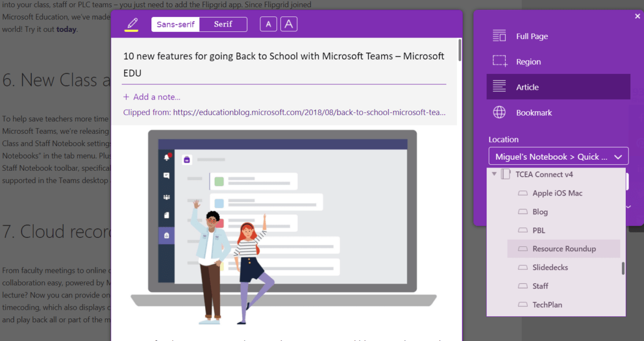The width and height of the screenshot is (644, 341).
Task: Click the section icon next to Blog
Action: [x=522, y=212]
